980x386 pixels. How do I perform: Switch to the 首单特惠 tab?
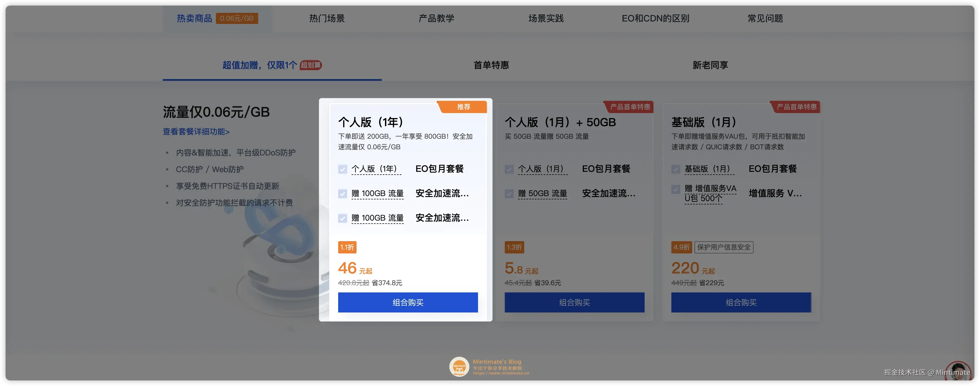click(x=491, y=65)
